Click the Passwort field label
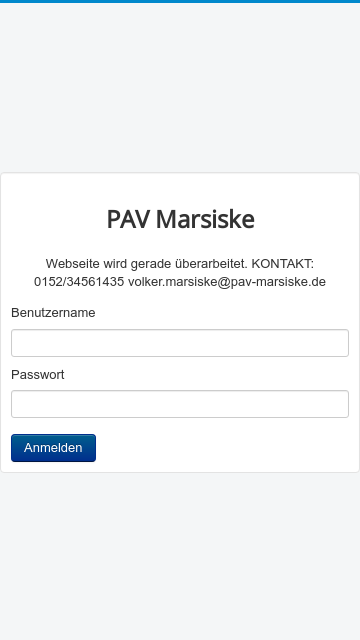The width and height of the screenshot is (360, 640). (x=38, y=375)
